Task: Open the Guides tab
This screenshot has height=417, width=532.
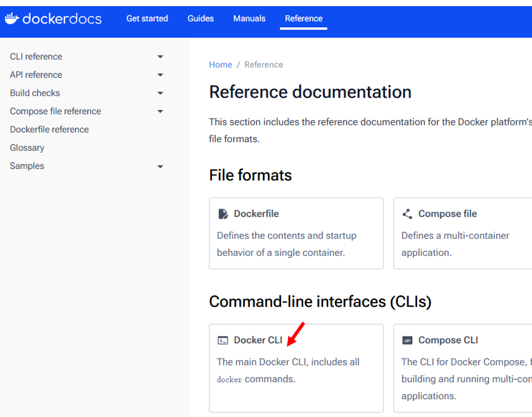Action: pyautogui.click(x=200, y=18)
